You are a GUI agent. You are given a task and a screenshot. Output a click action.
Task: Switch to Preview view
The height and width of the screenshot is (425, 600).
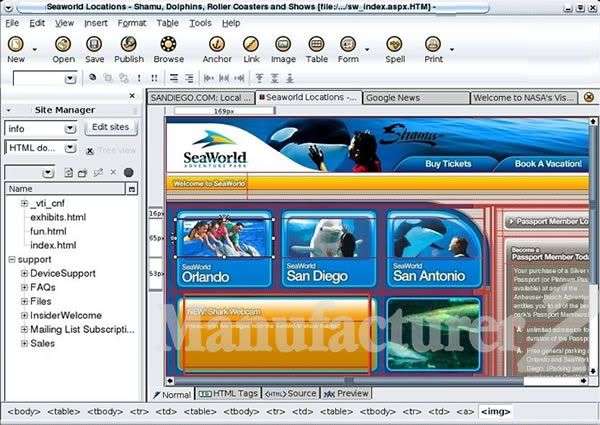[x=346, y=393]
